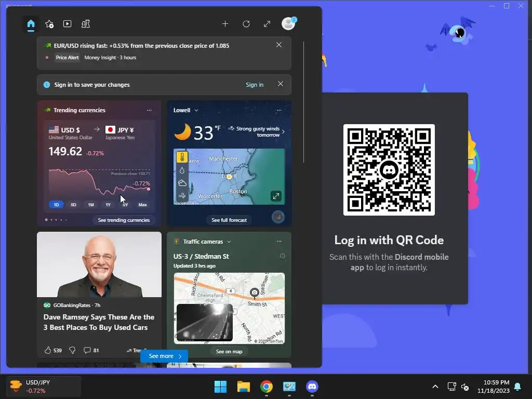Open the Watch video tab in widgets
The height and width of the screenshot is (399, 532).
(x=67, y=24)
